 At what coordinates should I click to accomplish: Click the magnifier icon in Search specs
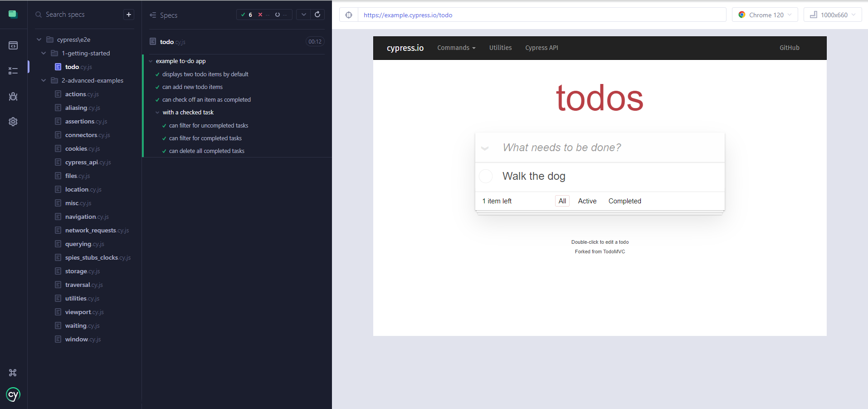tap(39, 15)
